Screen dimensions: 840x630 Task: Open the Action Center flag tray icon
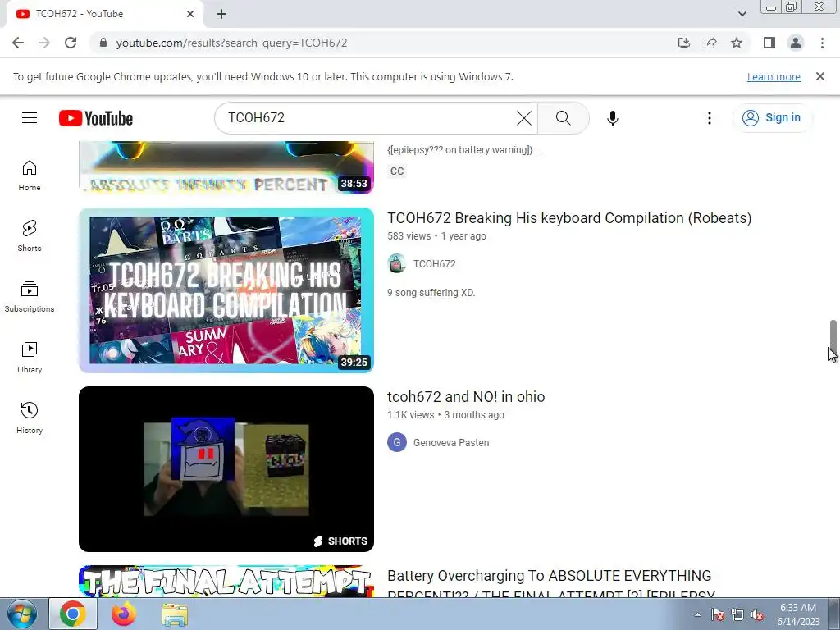tap(717, 615)
